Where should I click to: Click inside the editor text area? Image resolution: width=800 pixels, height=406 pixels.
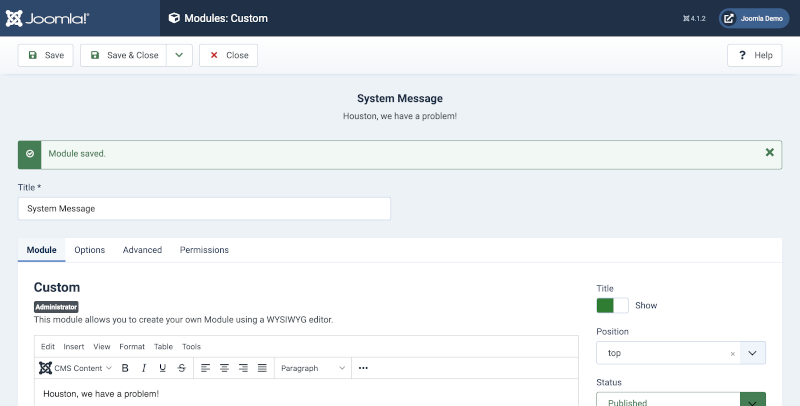click(306, 393)
